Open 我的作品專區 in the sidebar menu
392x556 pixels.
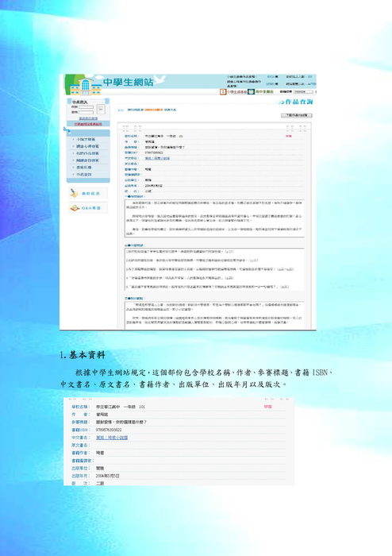coord(87,153)
